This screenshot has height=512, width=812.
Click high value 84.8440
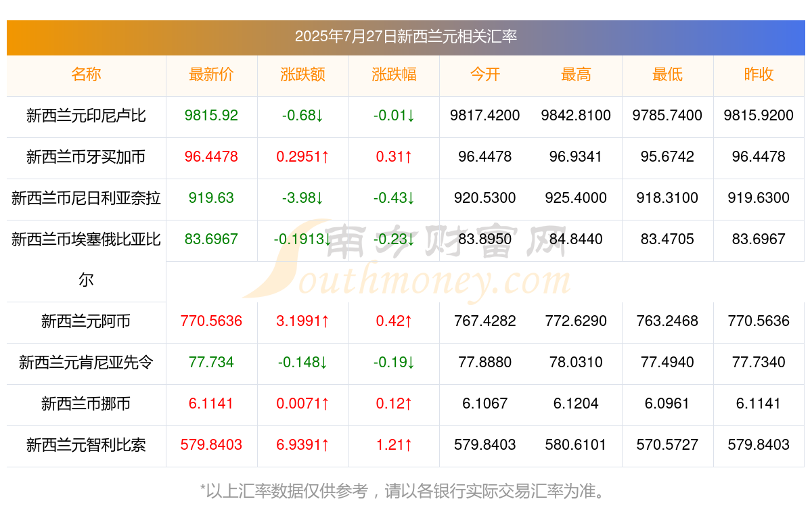(576, 239)
